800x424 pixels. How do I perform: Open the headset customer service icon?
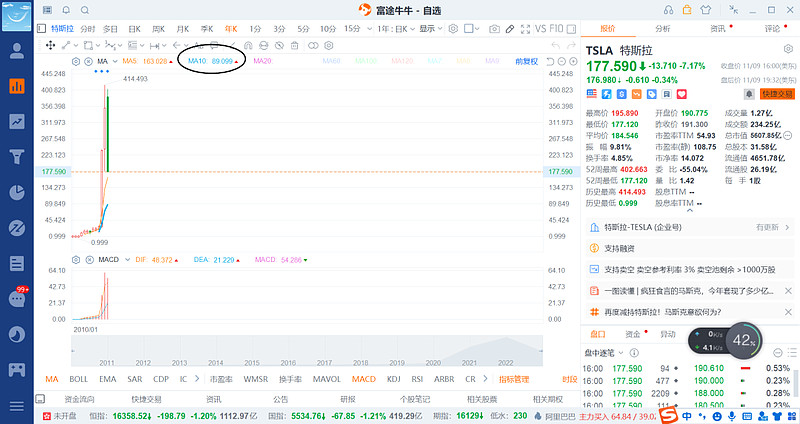[668, 10]
